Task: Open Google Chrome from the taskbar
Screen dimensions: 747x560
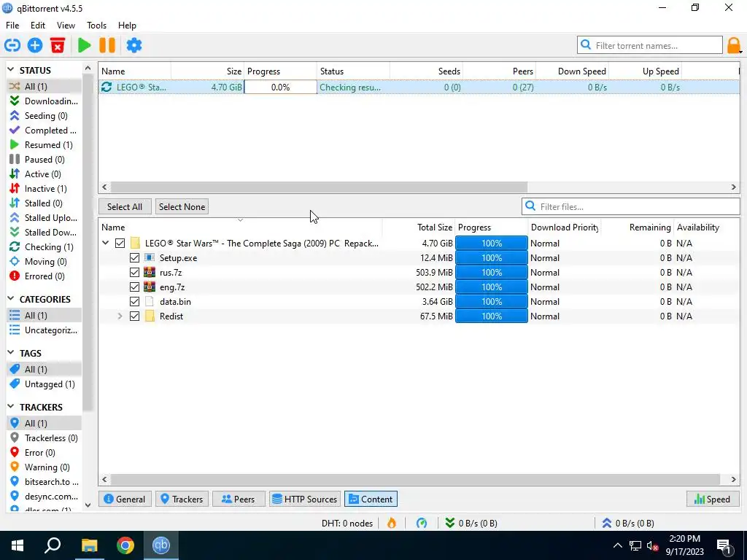Action: click(x=125, y=545)
